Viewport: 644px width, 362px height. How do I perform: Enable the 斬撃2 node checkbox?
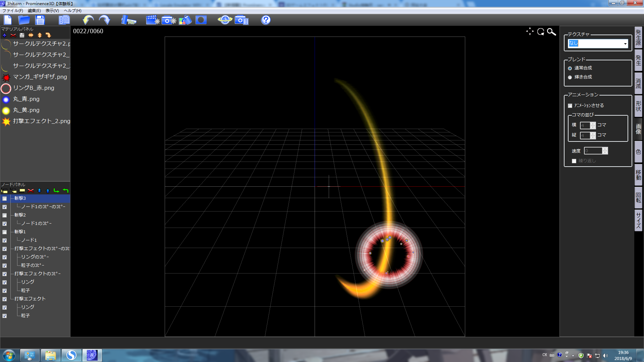[x=5, y=215]
